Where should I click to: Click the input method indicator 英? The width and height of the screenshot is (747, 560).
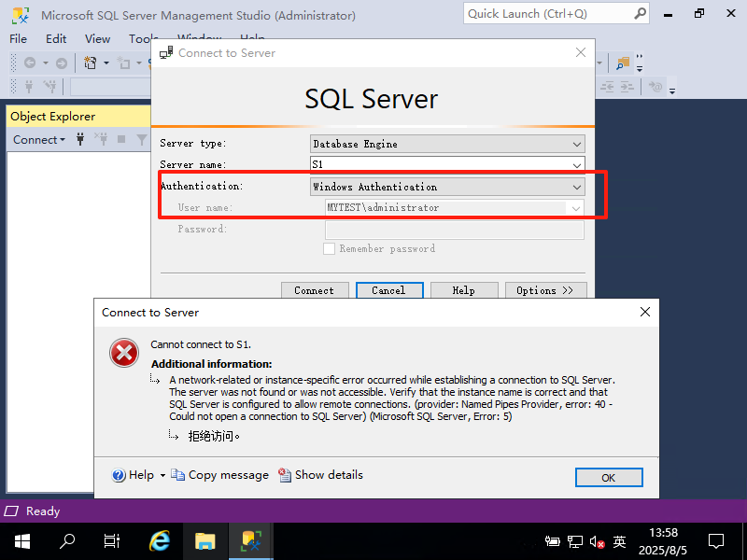(619, 541)
